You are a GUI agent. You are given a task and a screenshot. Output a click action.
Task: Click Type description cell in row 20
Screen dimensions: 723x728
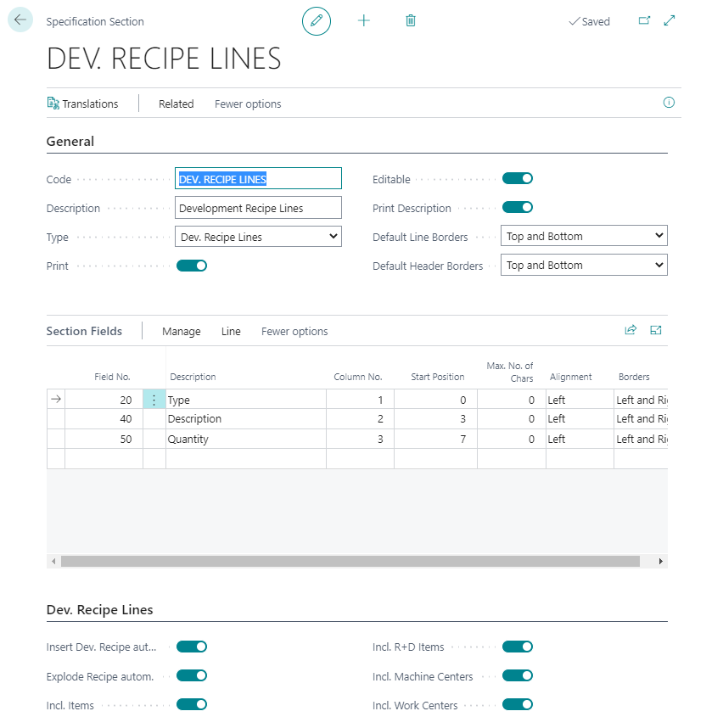coord(246,400)
